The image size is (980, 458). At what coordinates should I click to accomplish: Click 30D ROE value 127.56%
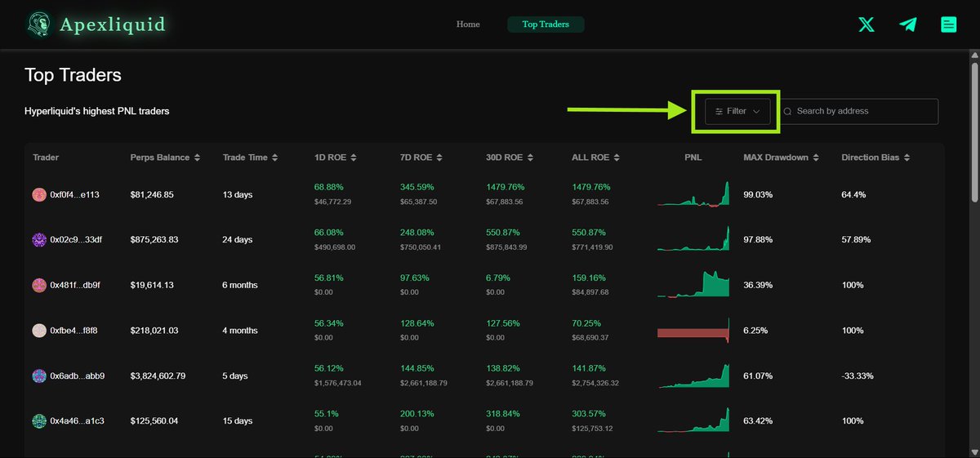(503, 323)
